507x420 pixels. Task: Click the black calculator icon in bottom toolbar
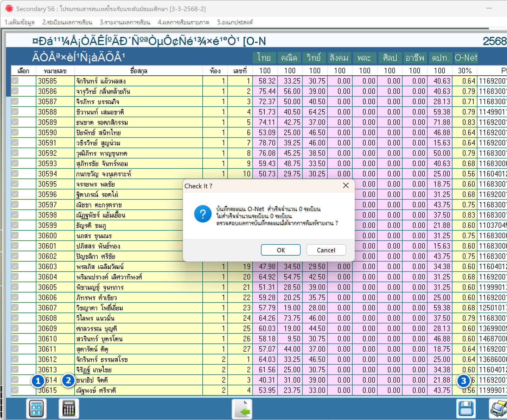pyautogui.click(x=69, y=409)
